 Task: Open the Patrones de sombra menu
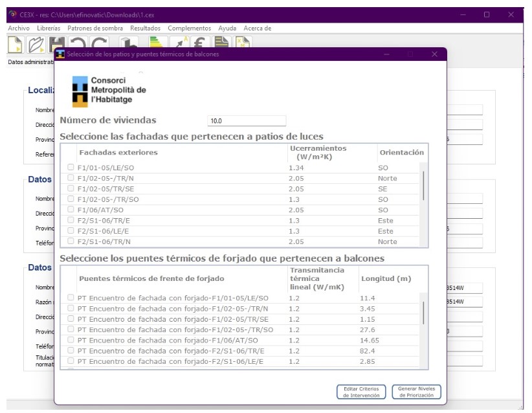click(x=95, y=28)
